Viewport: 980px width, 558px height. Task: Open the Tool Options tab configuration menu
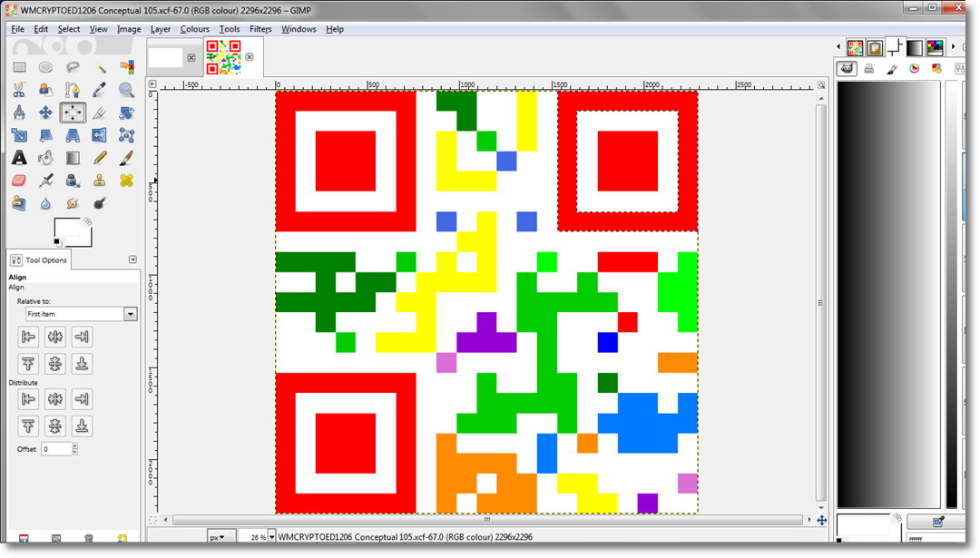coord(132,259)
